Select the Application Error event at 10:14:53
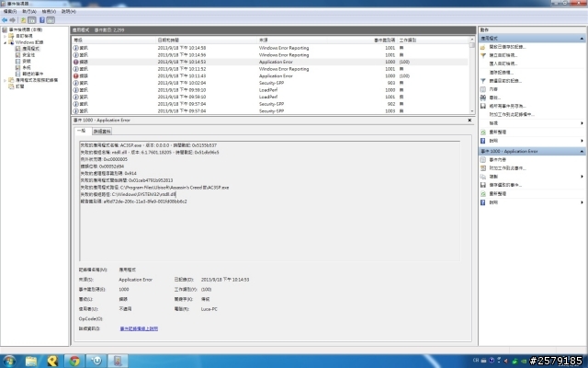Viewport: 588px width, 368px height. 270,62
